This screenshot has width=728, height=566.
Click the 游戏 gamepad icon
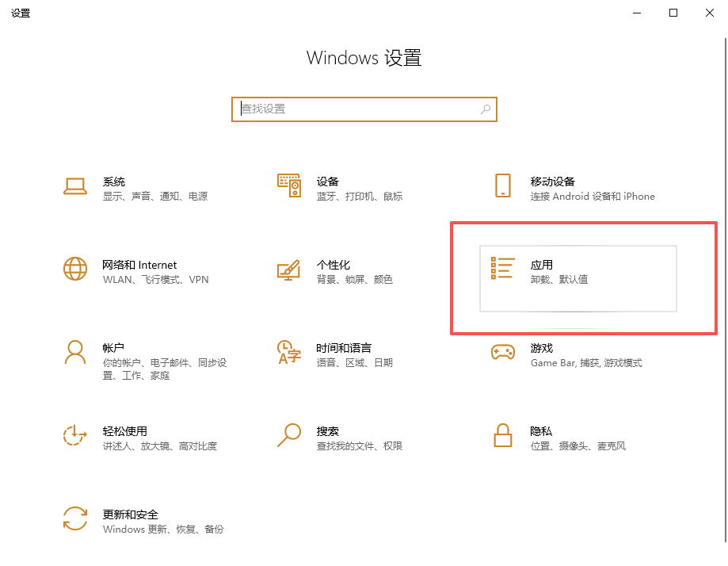[503, 352]
